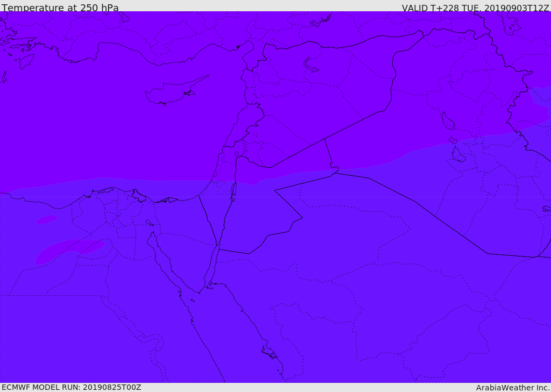Click the 'ECMWF MODEL RUN: 20190825T00Z' text
This screenshot has width=551, height=392.
(x=72, y=387)
